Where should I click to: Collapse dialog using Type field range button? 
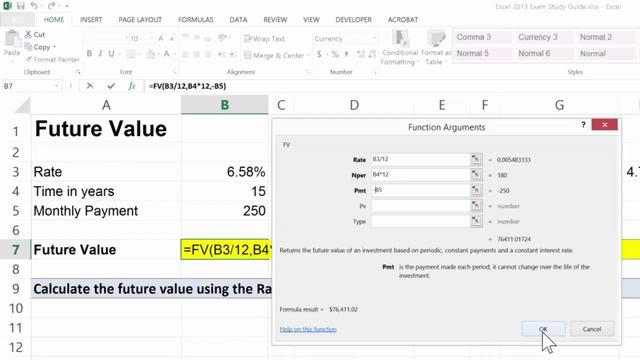pos(476,221)
